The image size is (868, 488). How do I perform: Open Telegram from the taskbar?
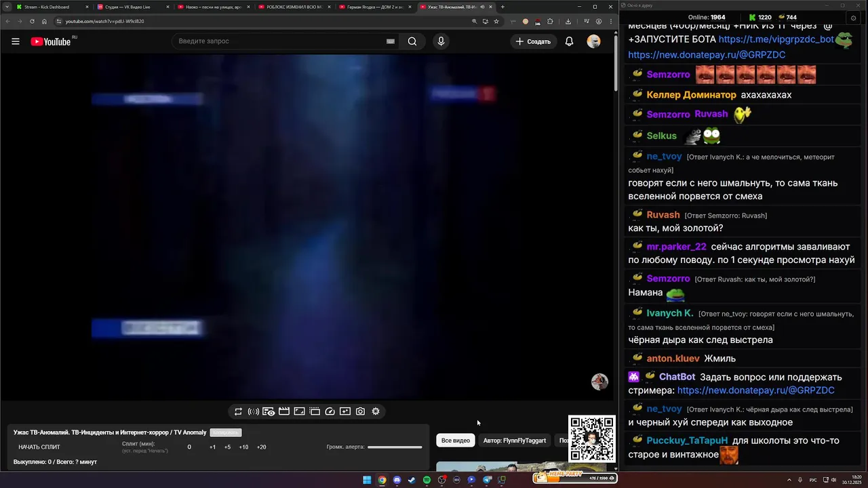[487, 480]
